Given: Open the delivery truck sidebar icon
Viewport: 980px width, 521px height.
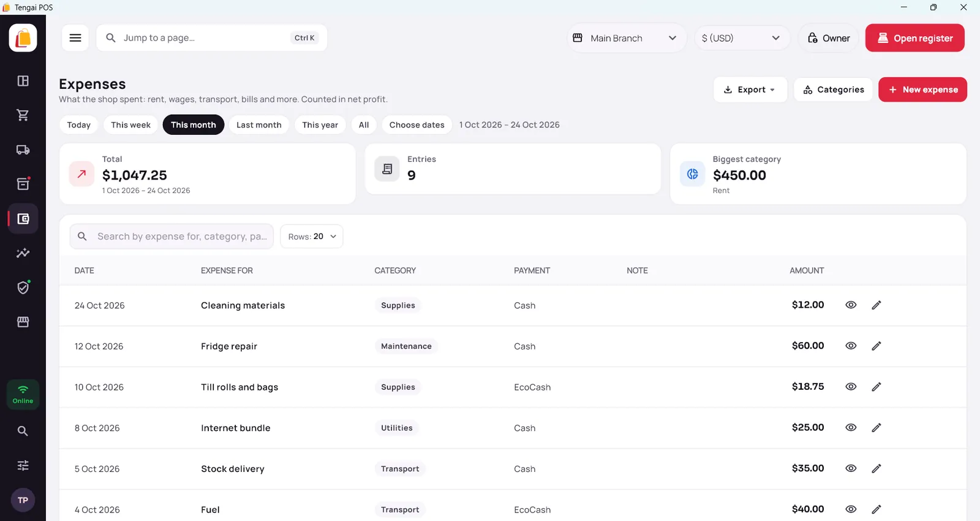Looking at the screenshot, I should 23,150.
